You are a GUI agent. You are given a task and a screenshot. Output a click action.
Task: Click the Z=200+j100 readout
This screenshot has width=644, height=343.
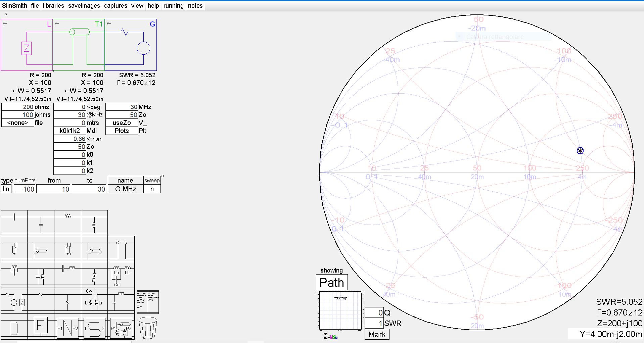coord(620,323)
